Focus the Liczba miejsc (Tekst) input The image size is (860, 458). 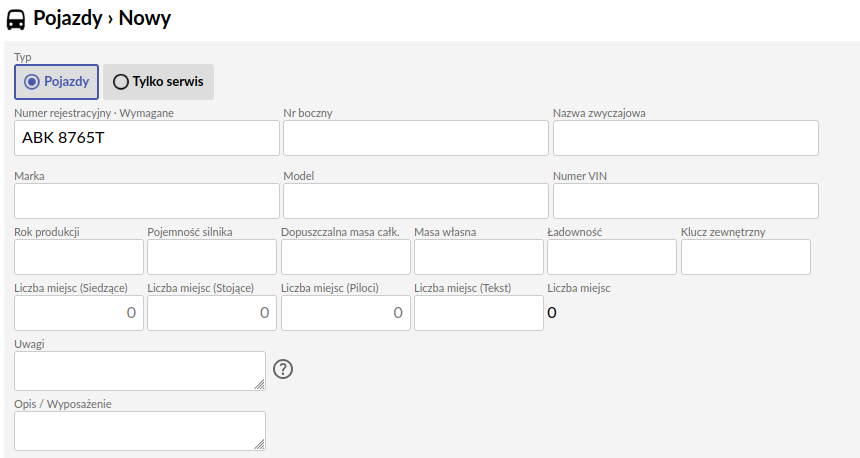(x=479, y=313)
